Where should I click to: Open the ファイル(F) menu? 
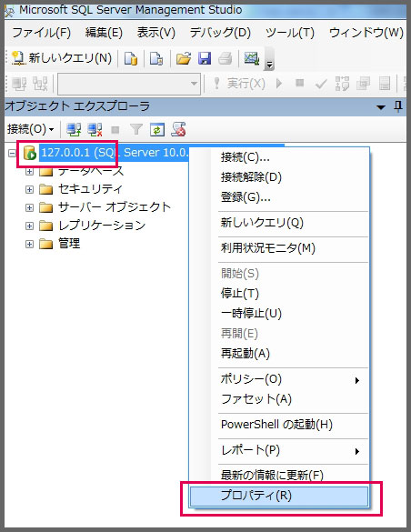pos(41,33)
